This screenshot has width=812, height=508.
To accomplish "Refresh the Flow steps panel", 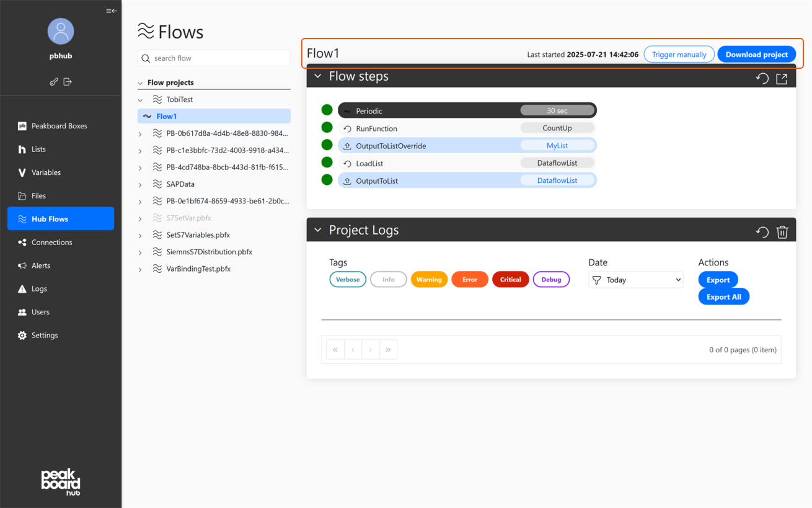I will (762, 79).
